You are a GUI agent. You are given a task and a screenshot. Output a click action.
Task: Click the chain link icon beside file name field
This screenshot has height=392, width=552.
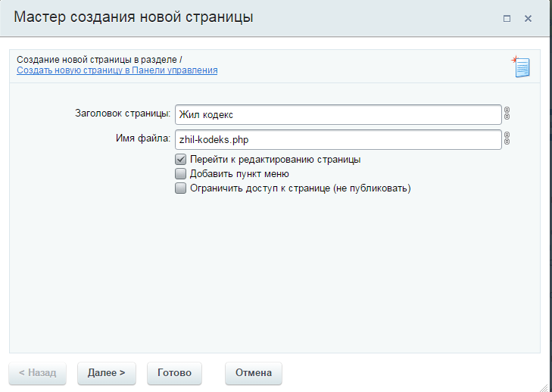[507, 138]
